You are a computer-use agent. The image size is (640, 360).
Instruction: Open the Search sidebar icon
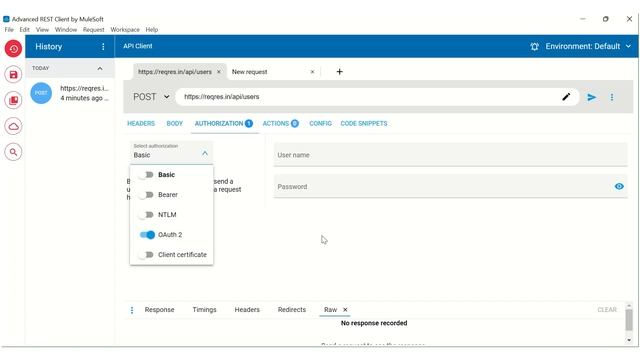pos(13,152)
